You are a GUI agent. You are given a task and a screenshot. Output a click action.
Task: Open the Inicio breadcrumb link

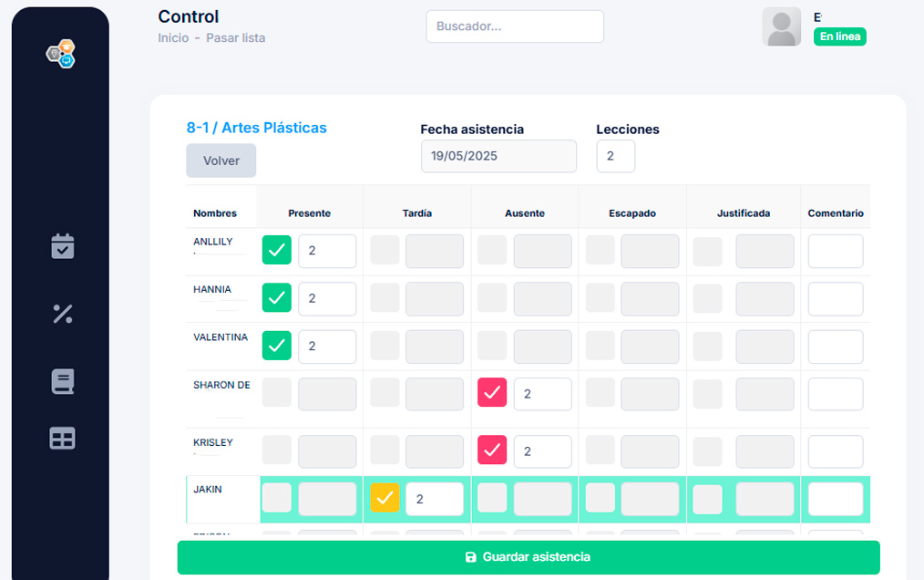click(x=173, y=37)
